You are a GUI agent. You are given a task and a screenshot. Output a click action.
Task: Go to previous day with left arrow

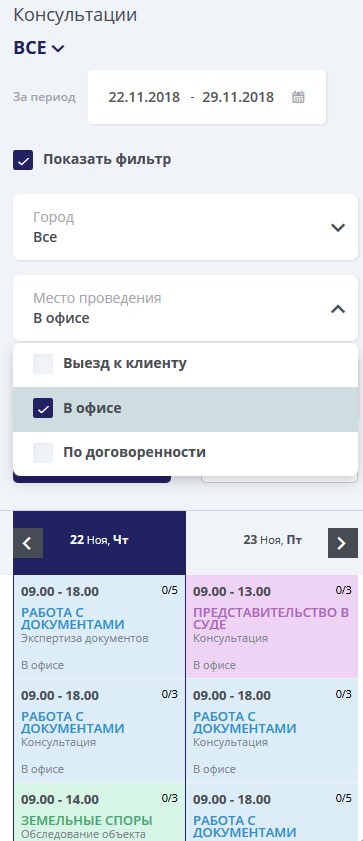pos(28,543)
